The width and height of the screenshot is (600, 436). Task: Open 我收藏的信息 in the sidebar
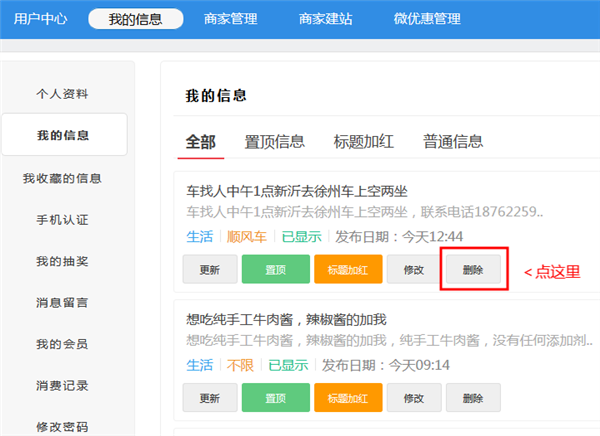[62, 178]
